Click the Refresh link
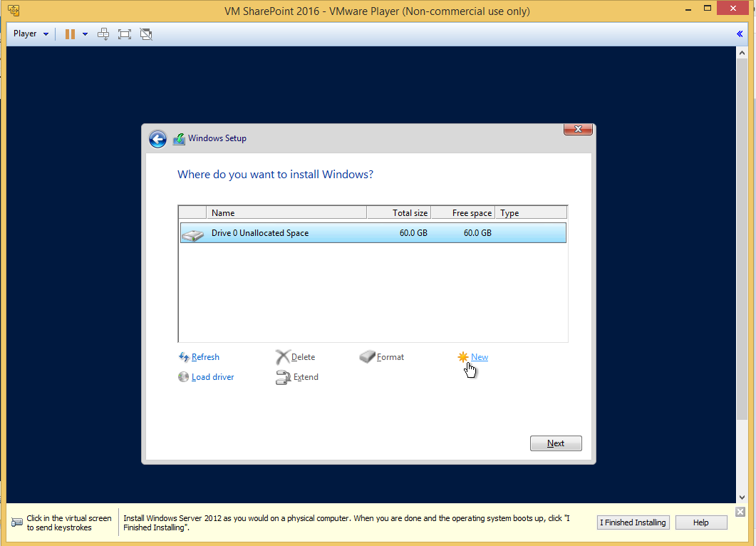This screenshot has height=546, width=756. [205, 357]
